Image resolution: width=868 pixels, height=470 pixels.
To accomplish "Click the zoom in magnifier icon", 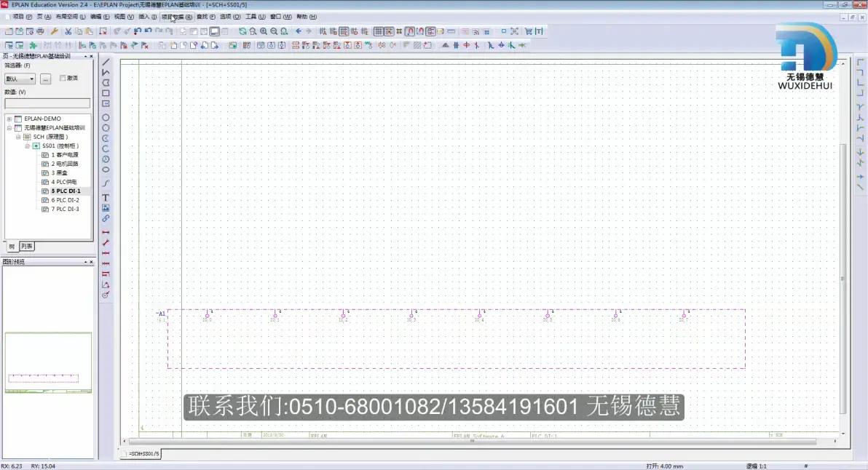I will 264,31.
